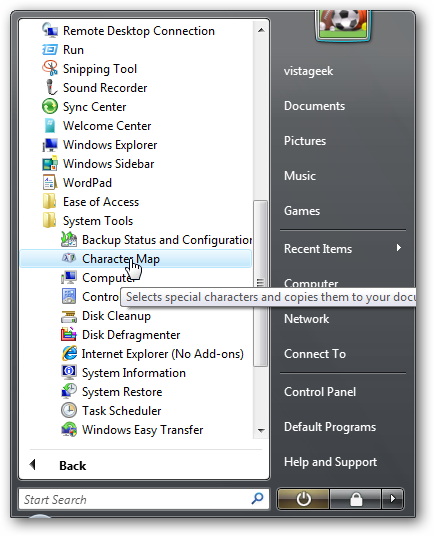Click the power button

pos(303,499)
